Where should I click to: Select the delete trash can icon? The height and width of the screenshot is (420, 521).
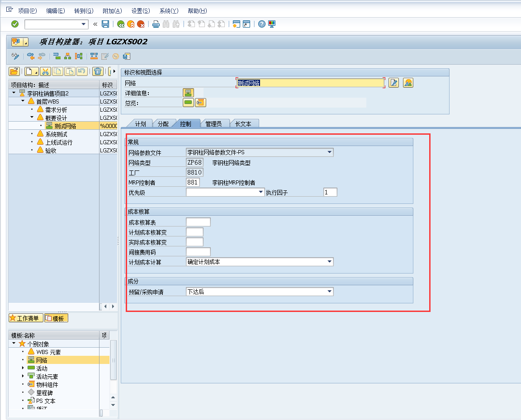pyautogui.click(x=99, y=71)
